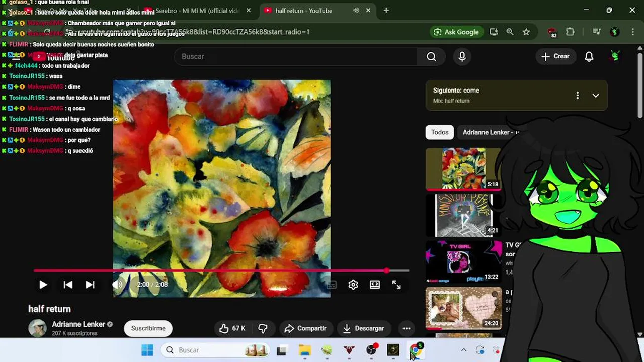
Task: Dislike the half return video
Action: pyautogui.click(x=263, y=328)
